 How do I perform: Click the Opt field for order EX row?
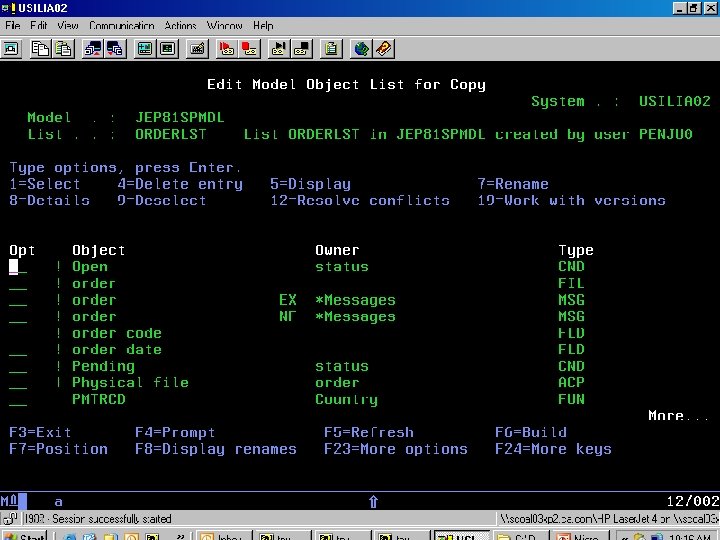pyautogui.click(x=18, y=300)
